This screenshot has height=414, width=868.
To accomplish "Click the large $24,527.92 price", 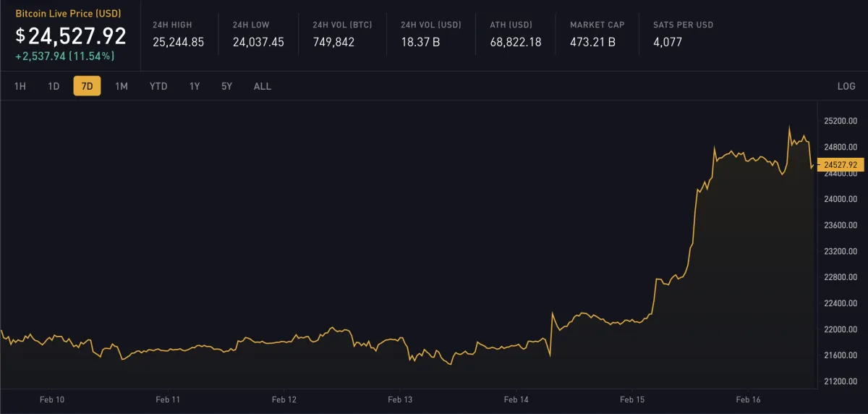I will 71,35.
